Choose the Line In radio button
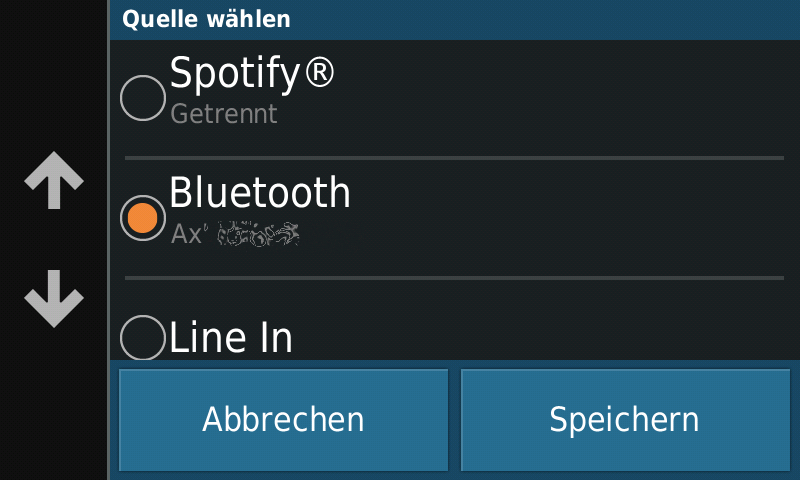The image size is (800, 480). (x=143, y=338)
